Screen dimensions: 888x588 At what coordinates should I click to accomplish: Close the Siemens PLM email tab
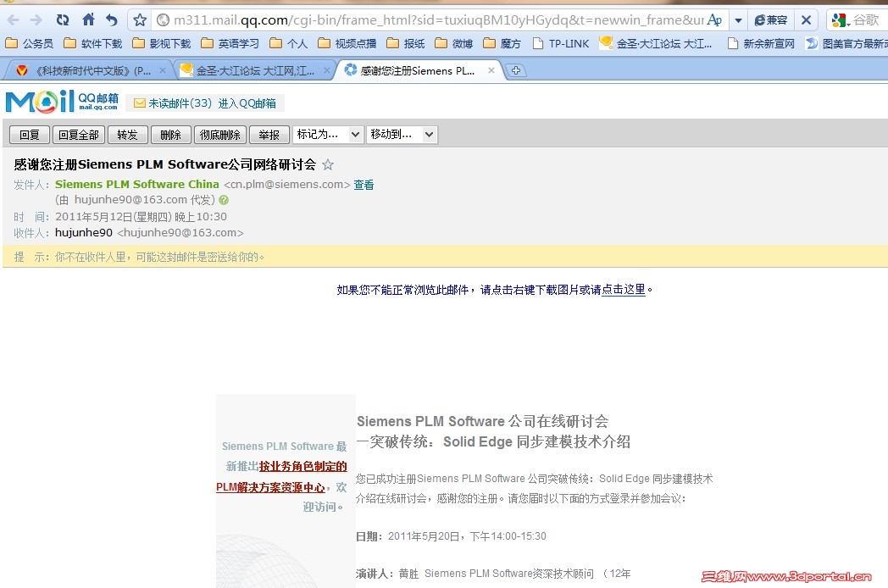491,71
